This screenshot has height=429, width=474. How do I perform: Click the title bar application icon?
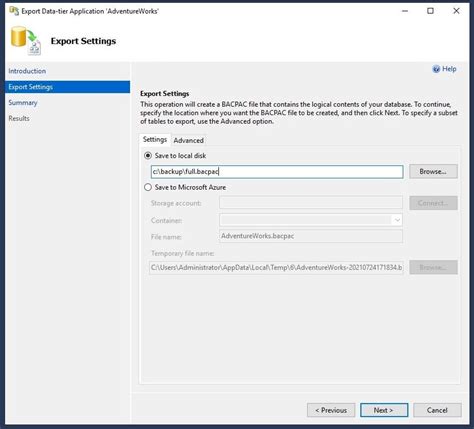pyautogui.click(x=14, y=11)
